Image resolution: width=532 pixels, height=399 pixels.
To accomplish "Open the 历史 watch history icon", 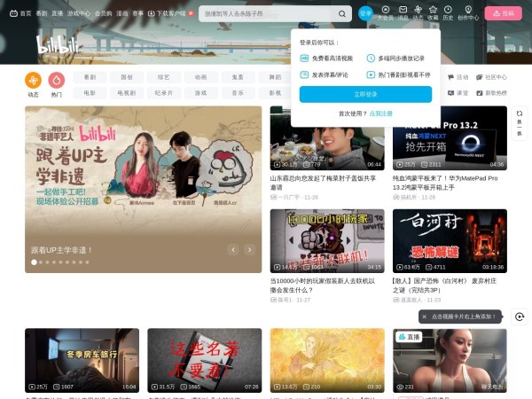I will 448,13.
